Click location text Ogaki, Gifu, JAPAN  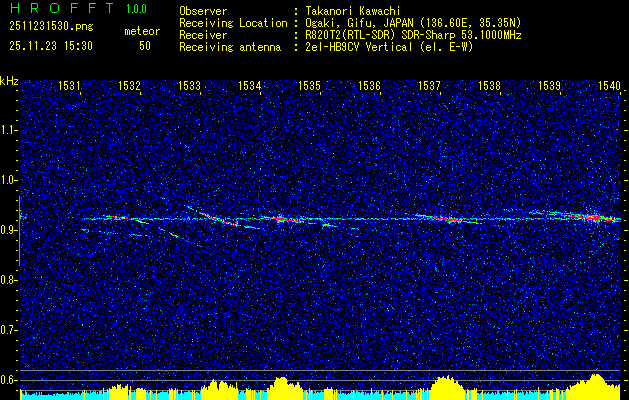(359, 24)
